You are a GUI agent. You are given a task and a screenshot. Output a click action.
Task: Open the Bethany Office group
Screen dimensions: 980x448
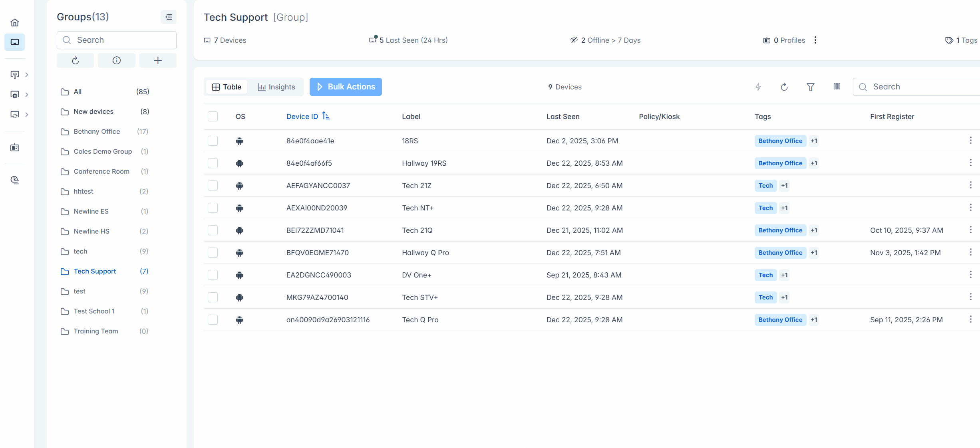(97, 131)
